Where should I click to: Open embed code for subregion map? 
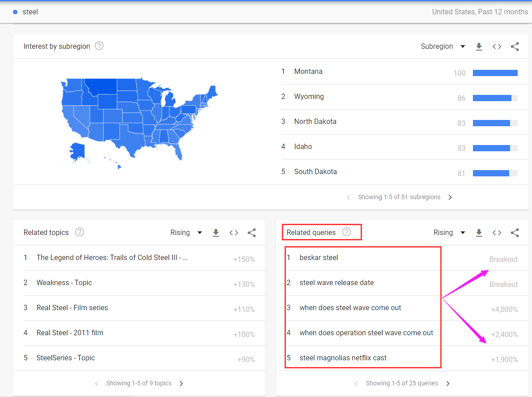497,47
